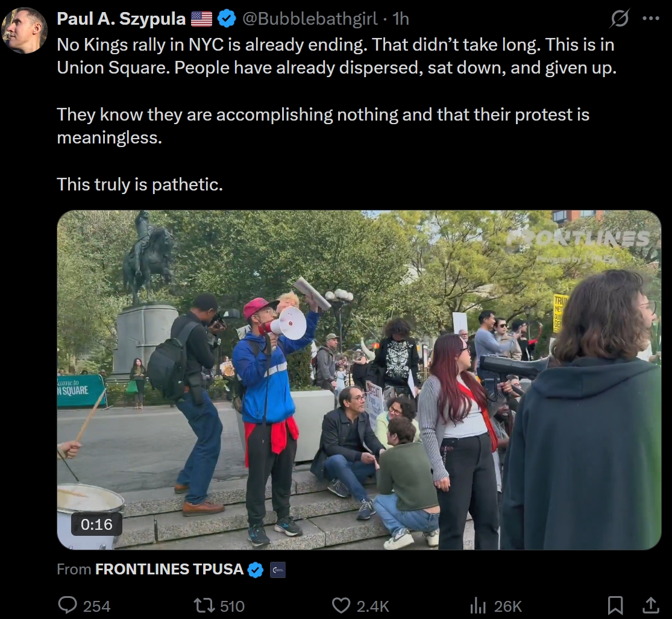Click the blue verified badge beside Szypula
The height and width of the screenshot is (619, 672).
pos(227,19)
